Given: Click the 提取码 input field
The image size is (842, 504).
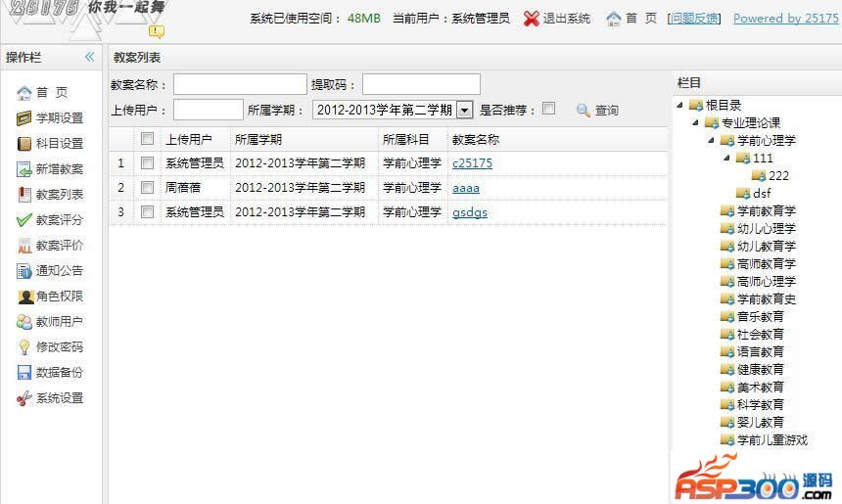Looking at the screenshot, I should [421, 84].
